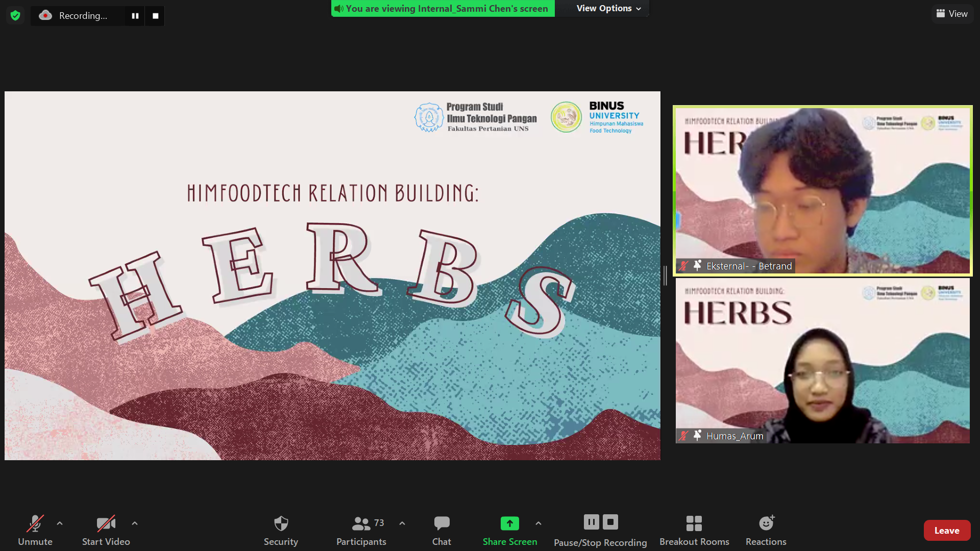Click the red Leave button

point(947,531)
